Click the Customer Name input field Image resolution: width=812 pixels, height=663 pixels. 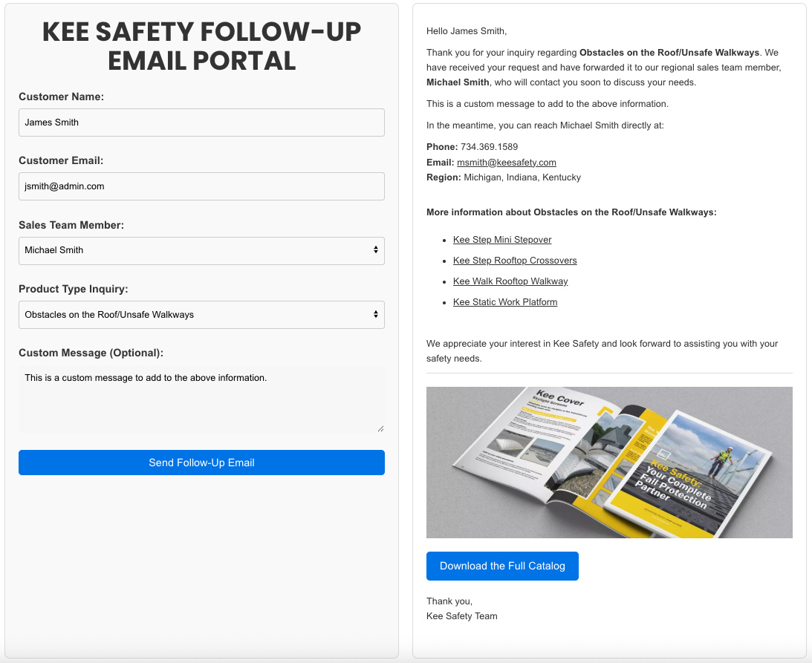coord(201,123)
